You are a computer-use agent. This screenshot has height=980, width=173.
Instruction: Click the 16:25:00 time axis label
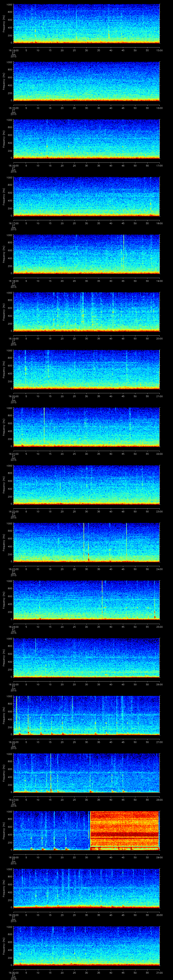pos(13,684)
